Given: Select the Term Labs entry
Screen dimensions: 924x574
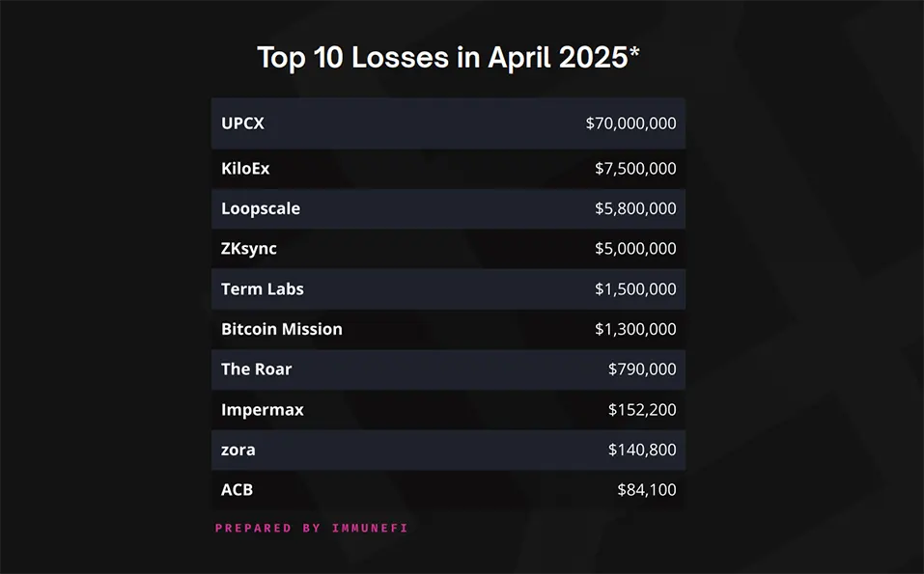Looking at the screenshot, I should point(263,289).
